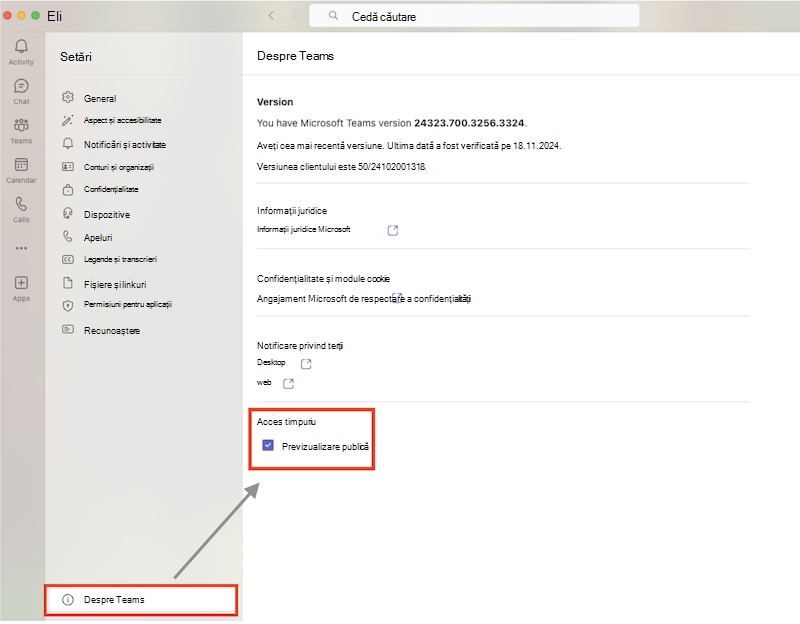The height and width of the screenshot is (624, 800).
Task: Click the Notificări și activitate bell icon
Action: pyautogui.click(x=68, y=144)
